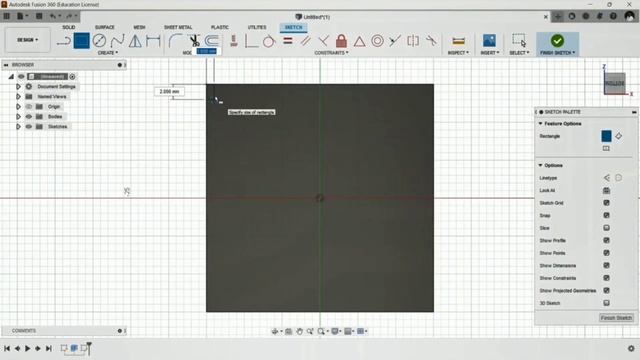Switch to the SHEET METAL tab
Screen dimensions: 640x360
[x=178, y=27]
